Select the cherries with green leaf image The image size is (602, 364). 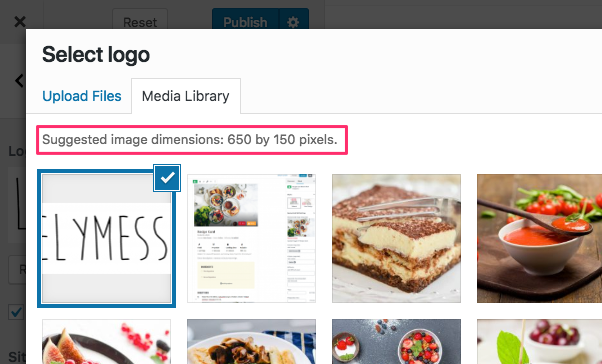539,341
